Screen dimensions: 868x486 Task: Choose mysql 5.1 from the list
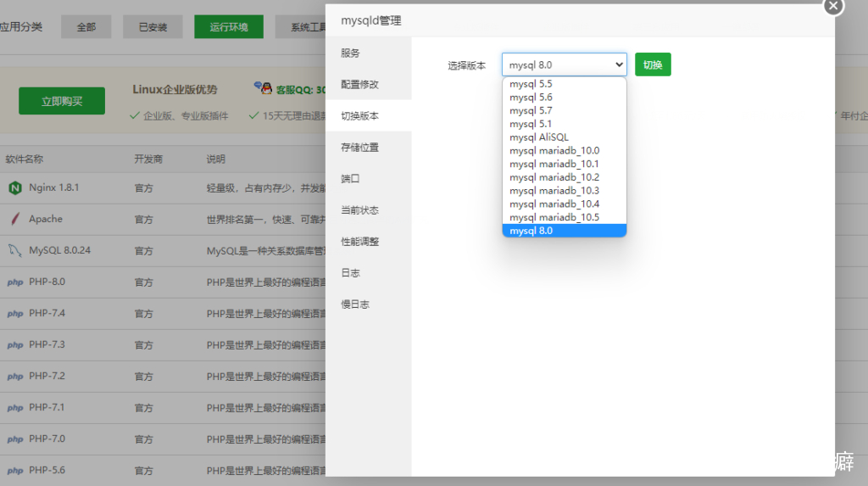[564, 124]
